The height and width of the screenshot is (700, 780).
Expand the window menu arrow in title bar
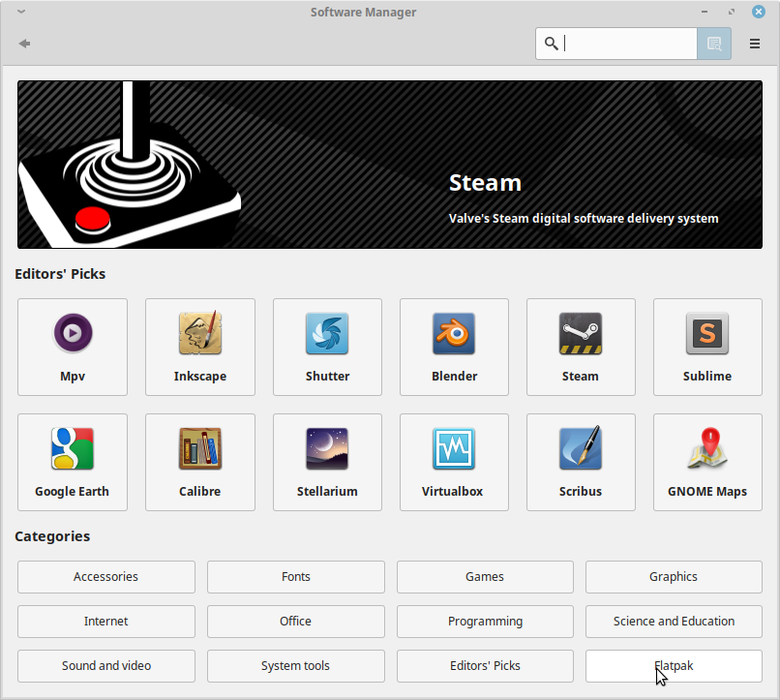[21, 13]
